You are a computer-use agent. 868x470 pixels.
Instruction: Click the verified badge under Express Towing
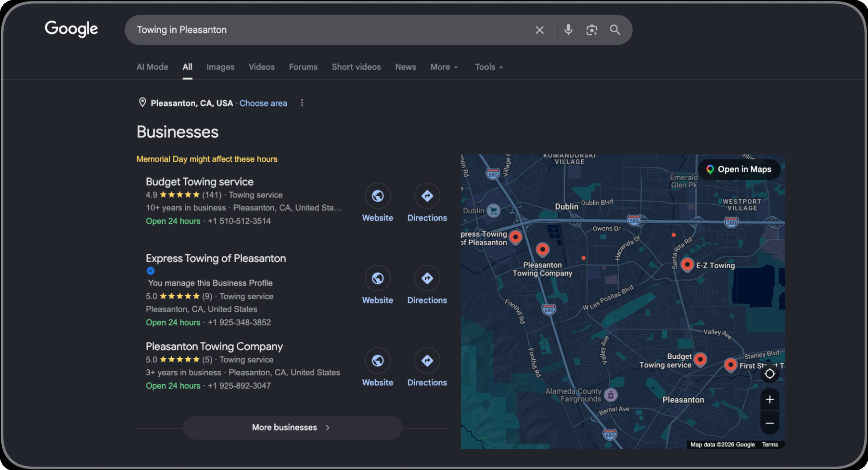pos(151,271)
